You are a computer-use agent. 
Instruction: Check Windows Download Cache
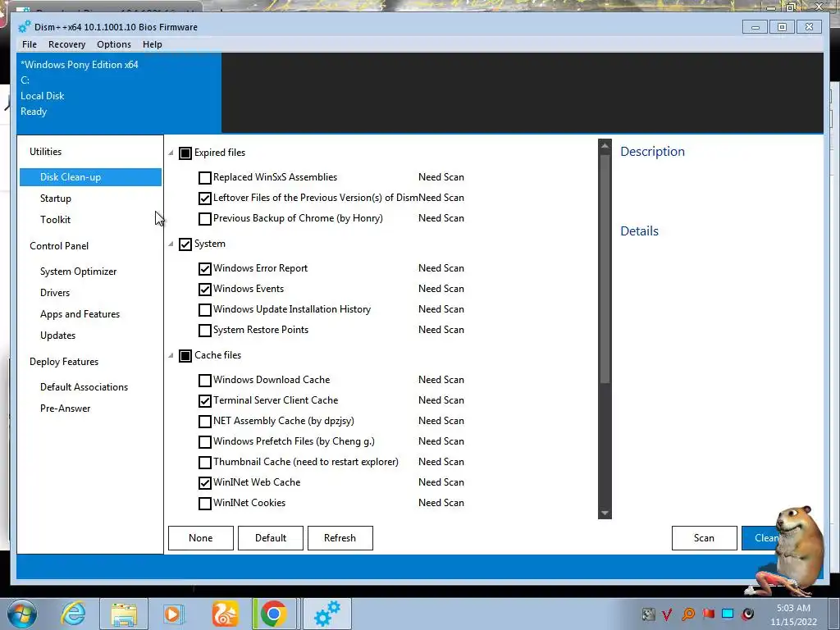204,381
